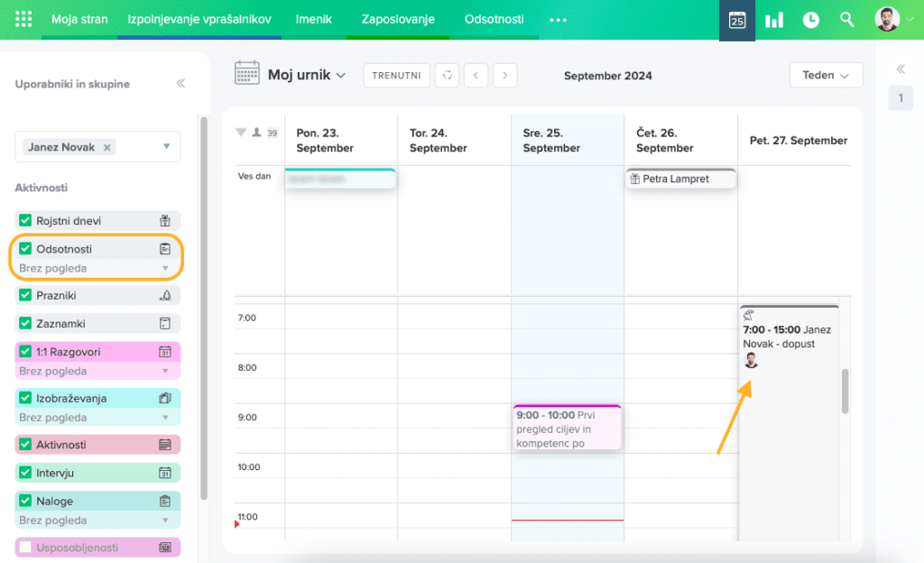
Task: Click the TRENUTNI button
Action: [397, 76]
